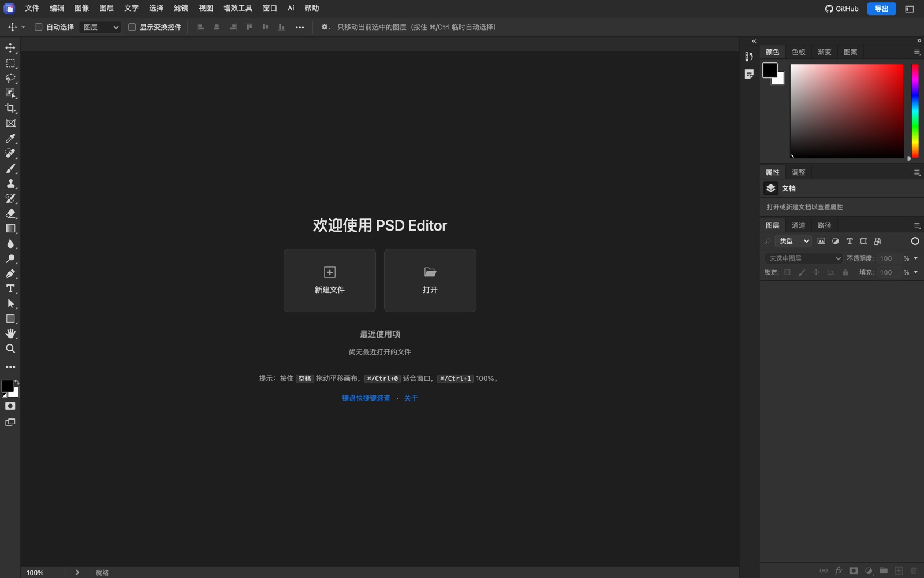Expand the 不透明度 percentage arrow
This screenshot has height=578, width=924.
pos(916,258)
